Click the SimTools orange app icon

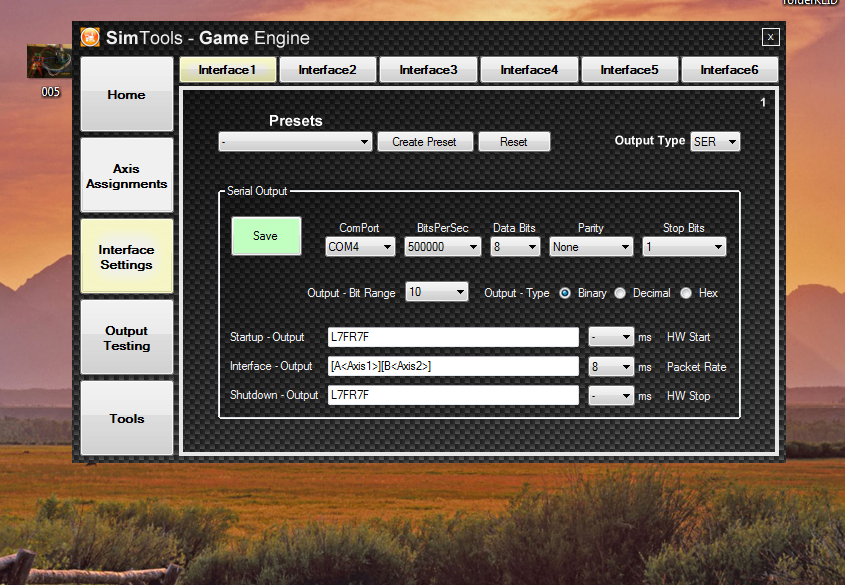90,37
